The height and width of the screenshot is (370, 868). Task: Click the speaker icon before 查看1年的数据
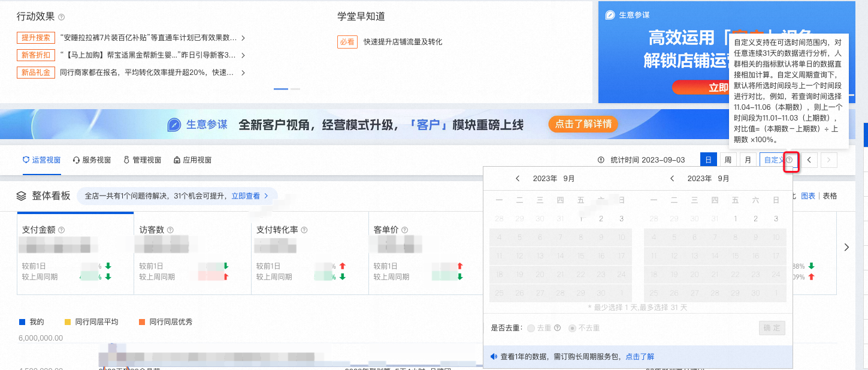(494, 356)
